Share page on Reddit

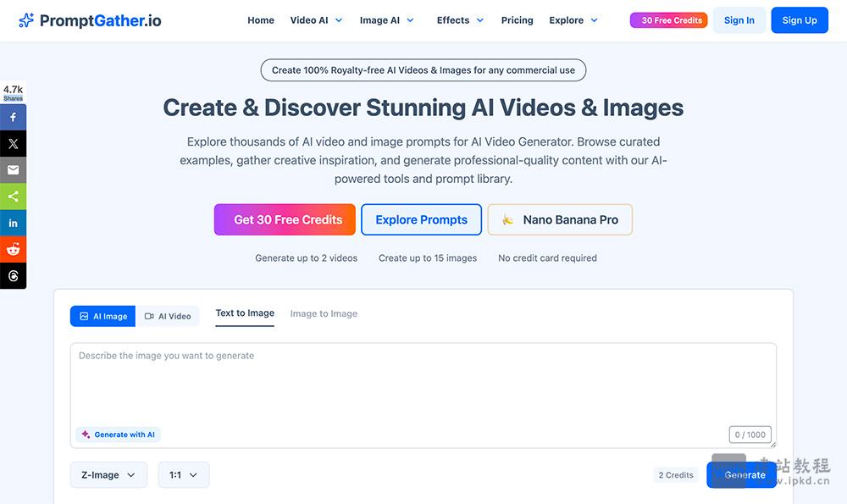(13, 249)
